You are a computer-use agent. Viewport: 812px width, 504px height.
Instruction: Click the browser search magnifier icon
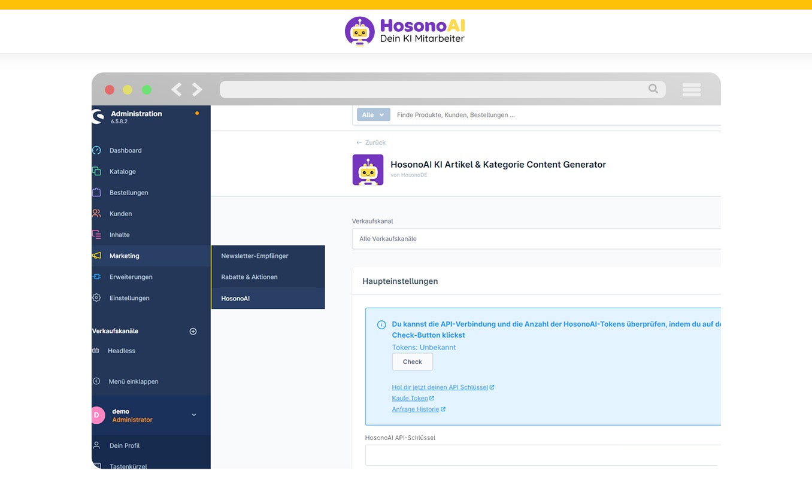pos(653,89)
